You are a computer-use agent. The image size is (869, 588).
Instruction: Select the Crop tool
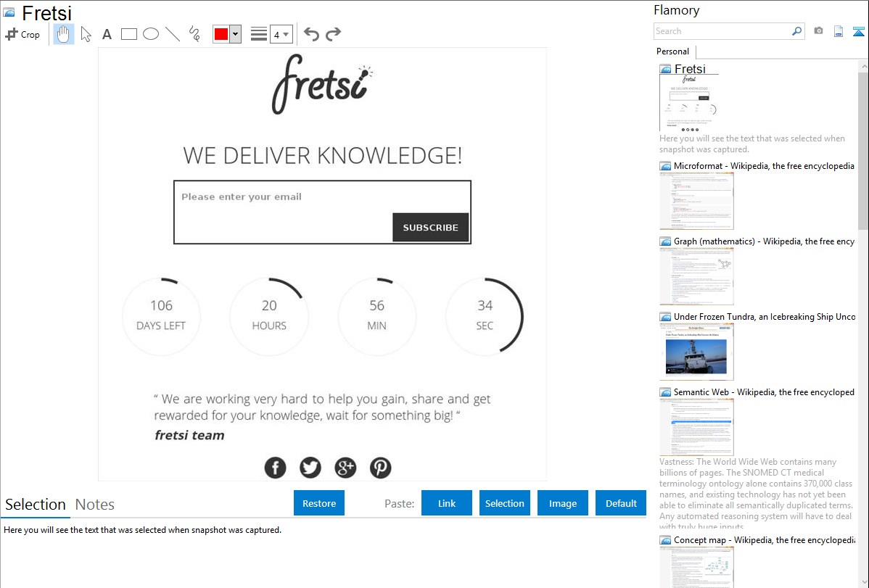22,34
